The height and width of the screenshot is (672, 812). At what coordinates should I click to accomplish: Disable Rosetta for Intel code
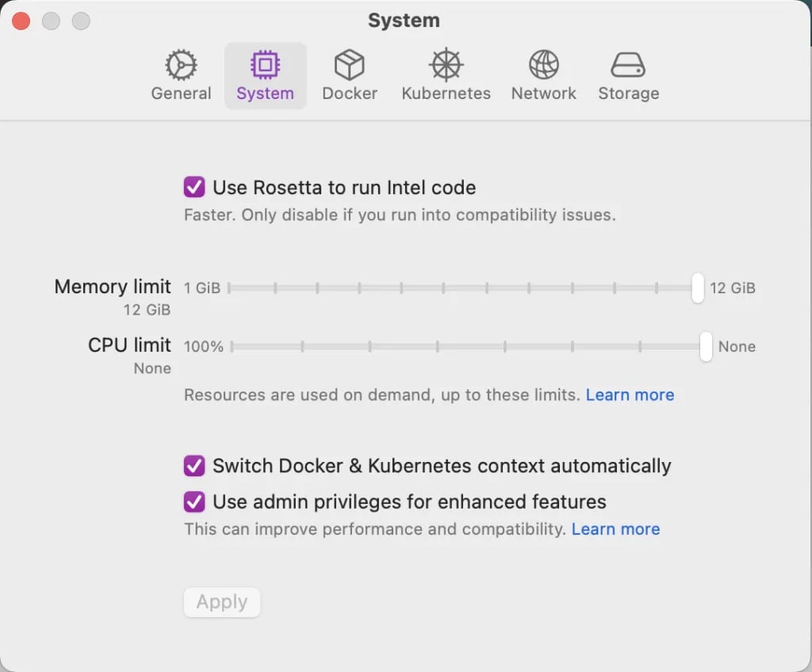tap(193, 187)
